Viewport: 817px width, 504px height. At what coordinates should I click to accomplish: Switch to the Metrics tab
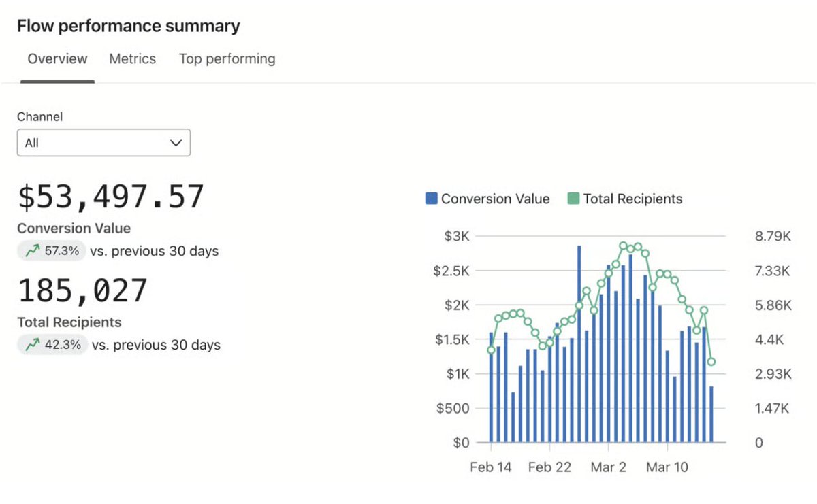pyautogui.click(x=132, y=59)
